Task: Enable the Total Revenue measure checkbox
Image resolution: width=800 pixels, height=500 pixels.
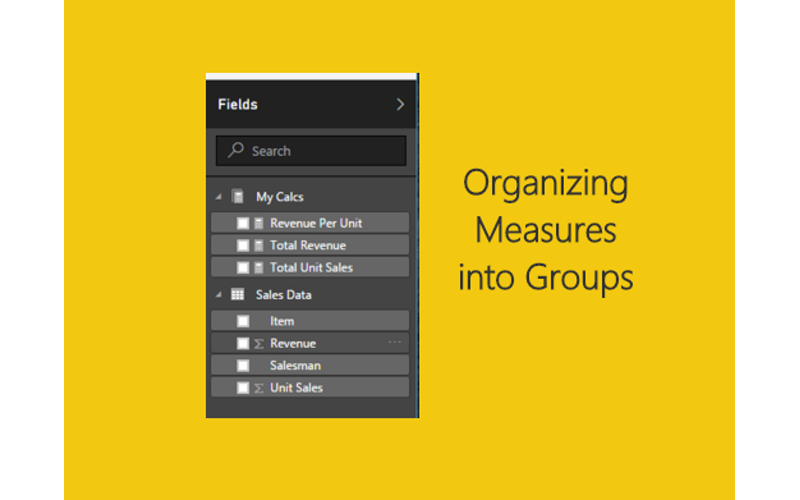Action: (x=243, y=245)
